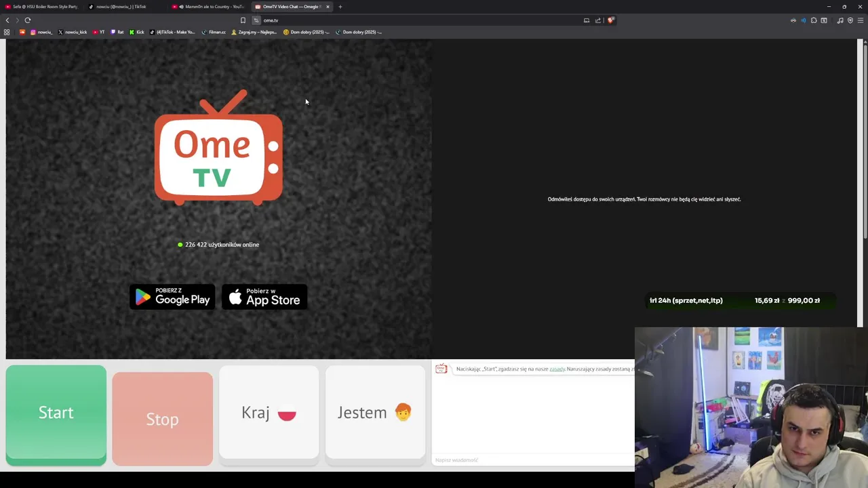
Task: Open the X 'nowciu_kick' bookmark
Action: click(73, 32)
